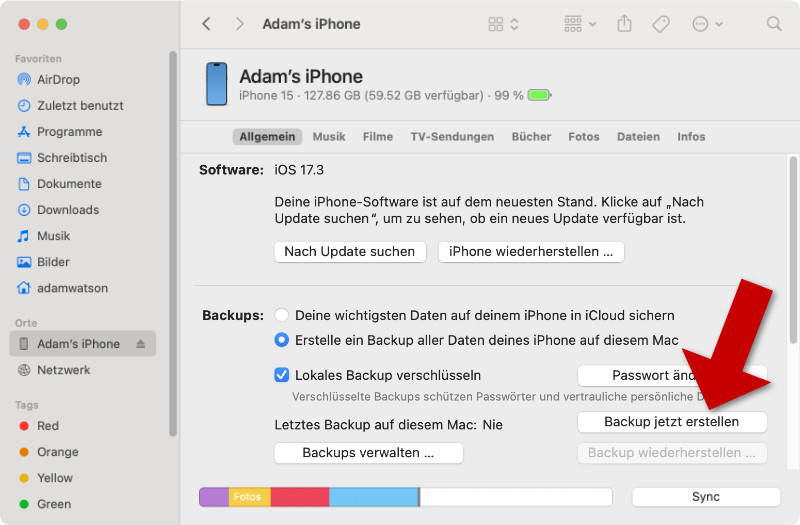The image size is (800, 525).
Task: Click the light blue storage segment
Action: [x=374, y=497]
